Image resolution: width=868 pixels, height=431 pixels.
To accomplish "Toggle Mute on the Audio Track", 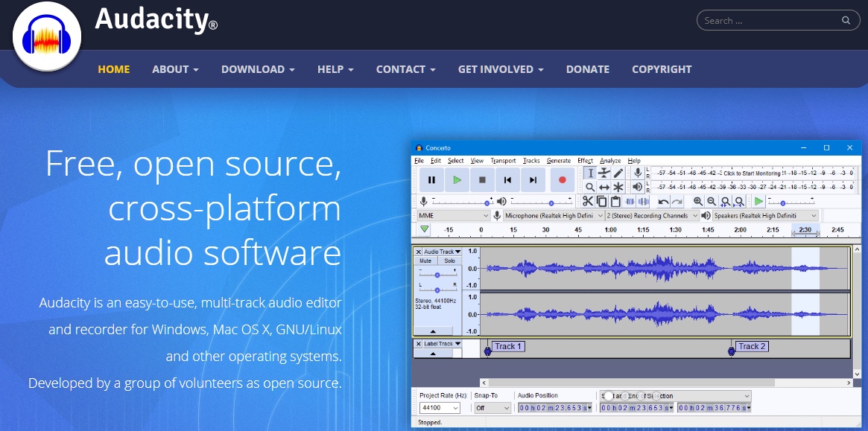I will click(425, 261).
